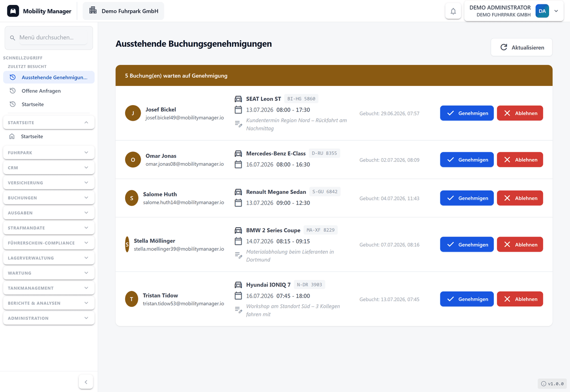The image size is (570, 392).
Task: Expand the Lagerverwaltung menu section
Action: 49,258
